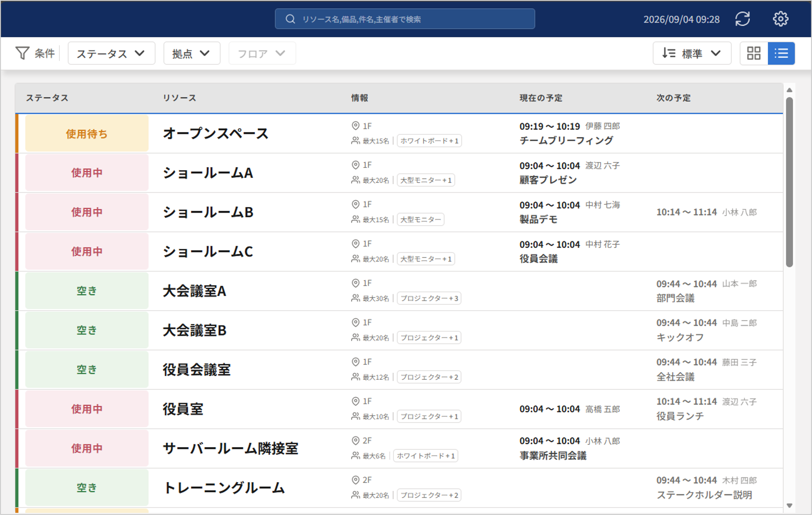Click the 役員ランチ next schedule
Viewport: 812px width, 515px height.
click(680, 416)
